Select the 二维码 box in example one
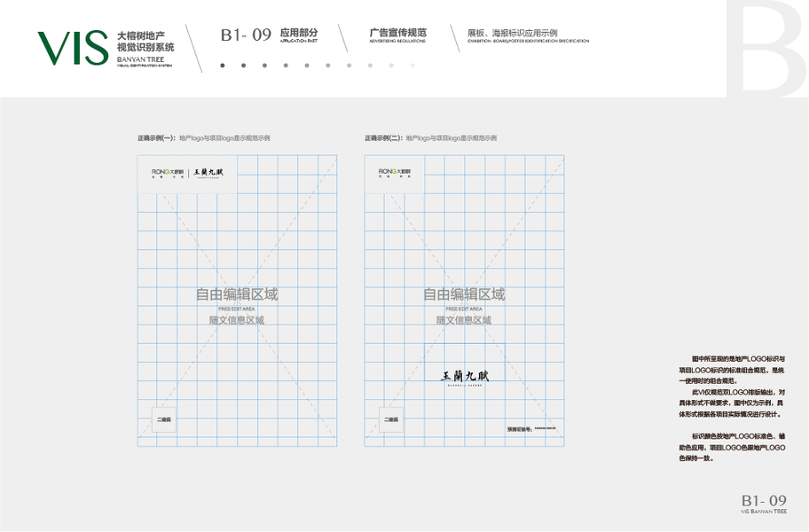 (x=163, y=419)
